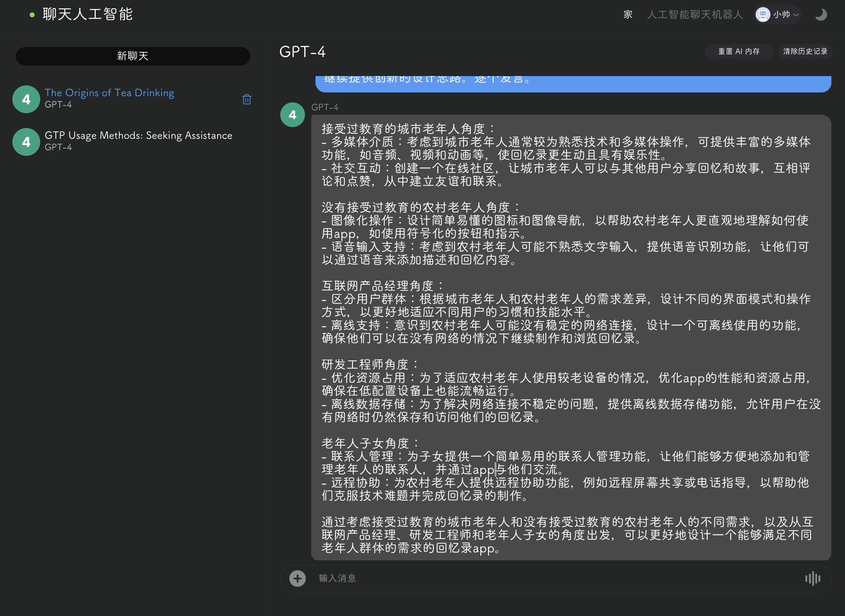Image resolution: width=845 pixels, height=616 pixels.
Task: Click the green 4 avatar of GTP Usage chat
Action: pyautogui.click(x=26, y=142)
